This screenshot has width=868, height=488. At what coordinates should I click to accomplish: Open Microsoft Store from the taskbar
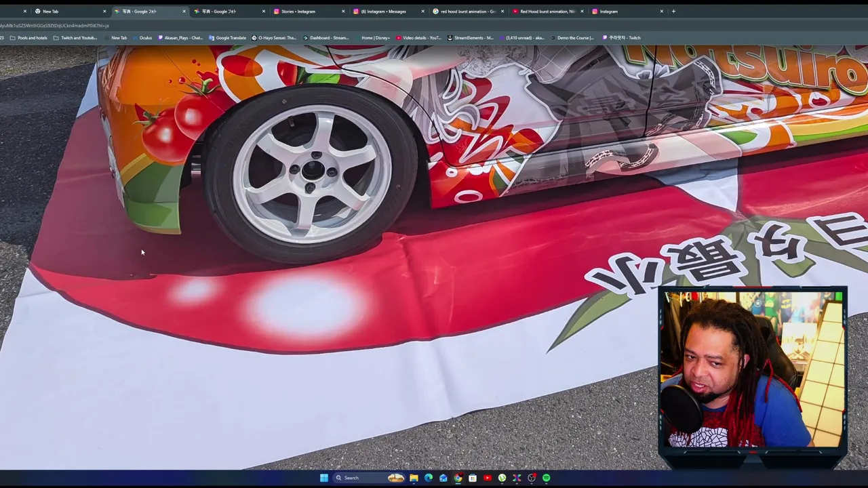tap(473, 478)
